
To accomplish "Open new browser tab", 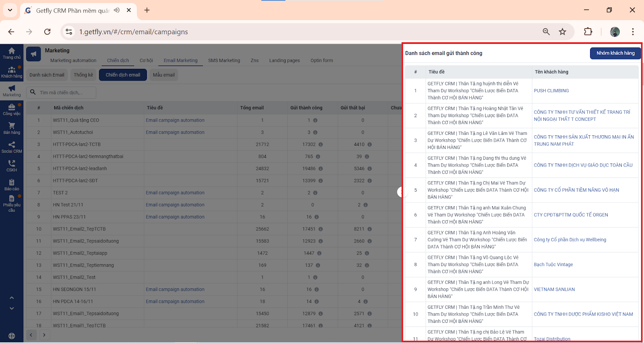I will pyautogui.click(x=147, y=10).
